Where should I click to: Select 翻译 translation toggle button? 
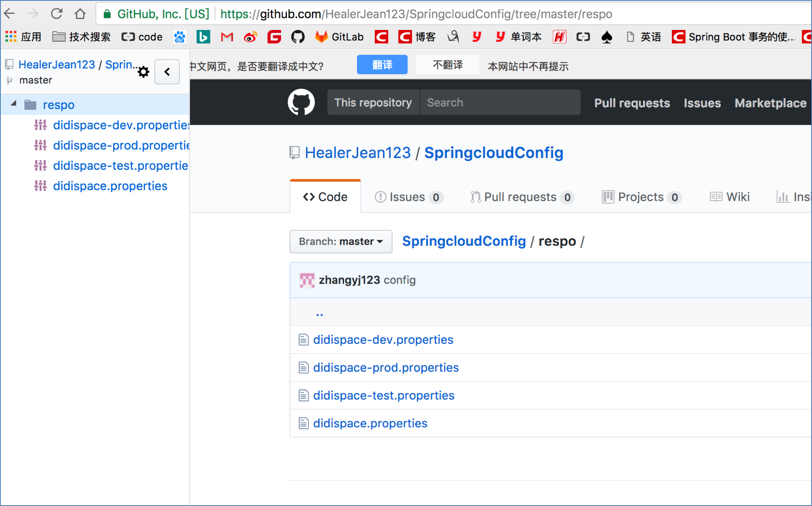click(381, 66)
